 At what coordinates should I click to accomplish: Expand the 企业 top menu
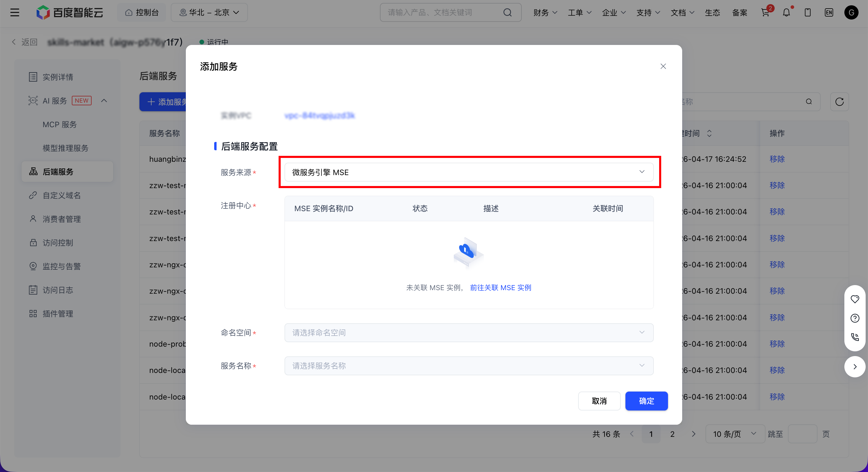point(614,12)
